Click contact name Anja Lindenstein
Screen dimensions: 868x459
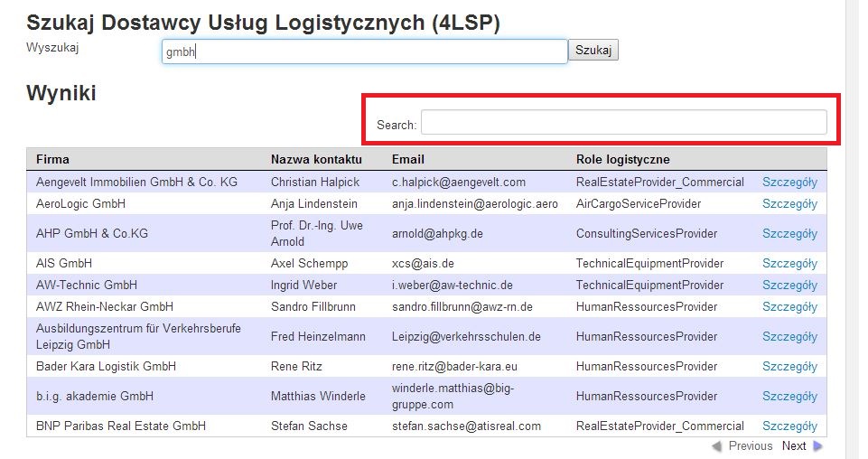(314, 204)
